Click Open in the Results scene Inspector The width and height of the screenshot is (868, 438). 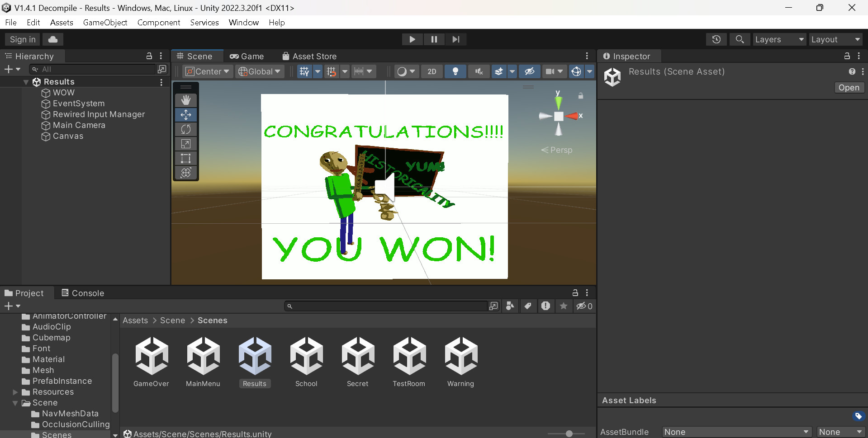pos(849,87)
